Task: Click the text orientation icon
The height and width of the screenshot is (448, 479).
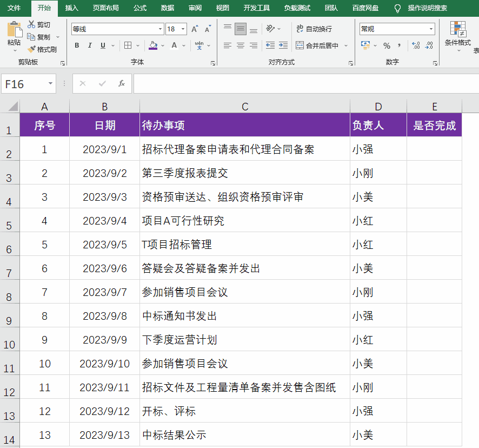Action: [270, 29]
